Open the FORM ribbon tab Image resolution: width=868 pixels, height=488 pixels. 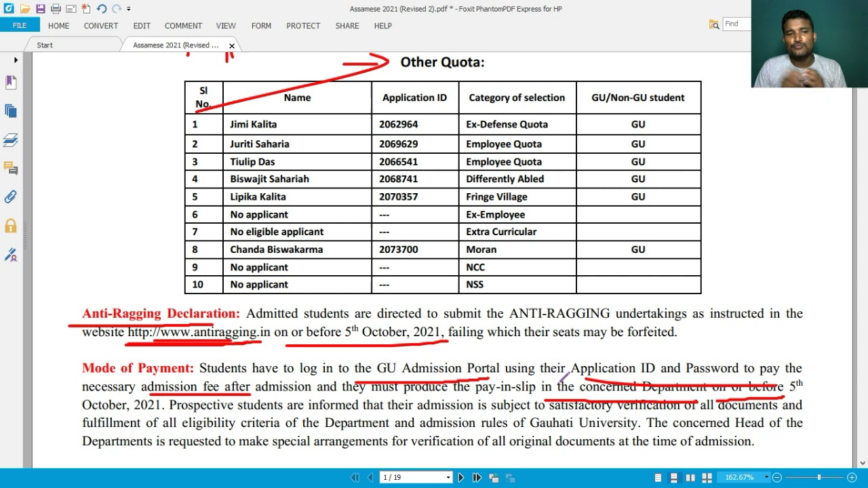(261, 26)
